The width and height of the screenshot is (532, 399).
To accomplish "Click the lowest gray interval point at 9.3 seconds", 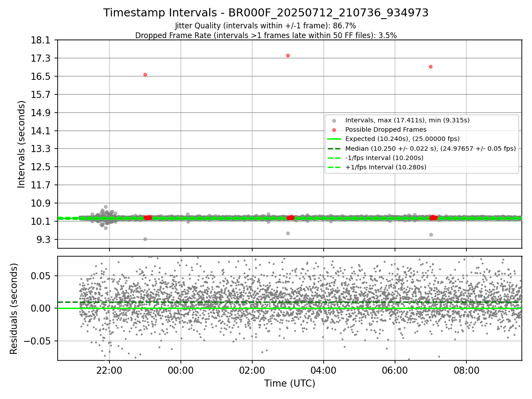I will 145,239.
